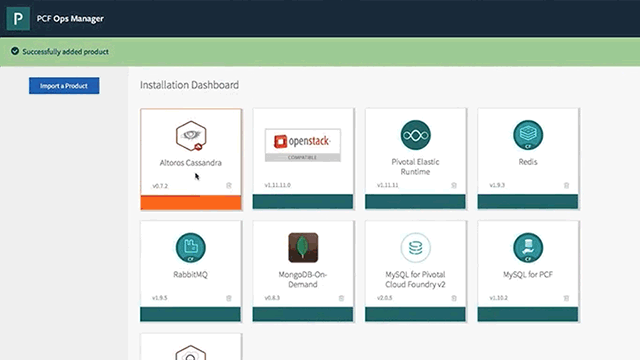Click version v1.11.11 on Pivotal Elastic Runtime
This screenshot has width=640, height=360.
coord(388,185)
